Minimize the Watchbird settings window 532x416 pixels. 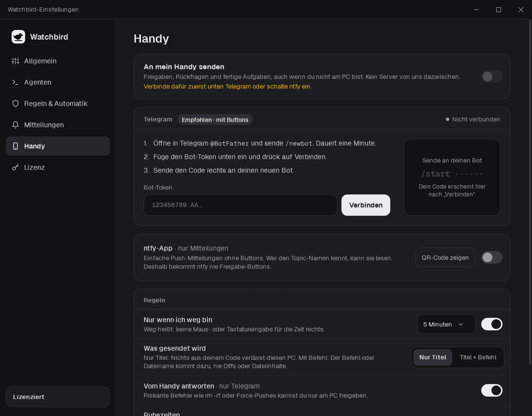pos(476,9)
